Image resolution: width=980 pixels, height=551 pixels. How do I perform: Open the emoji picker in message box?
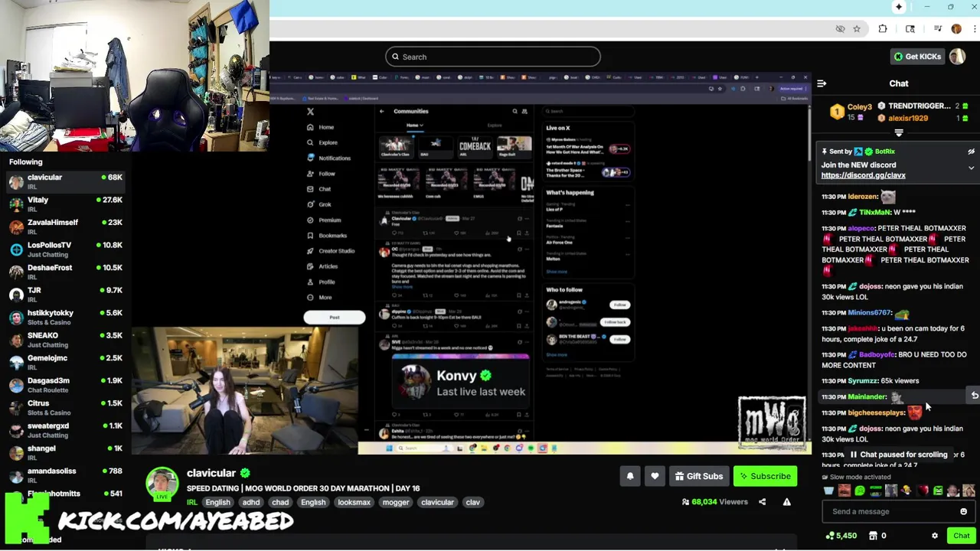click(x=963, y=511)
